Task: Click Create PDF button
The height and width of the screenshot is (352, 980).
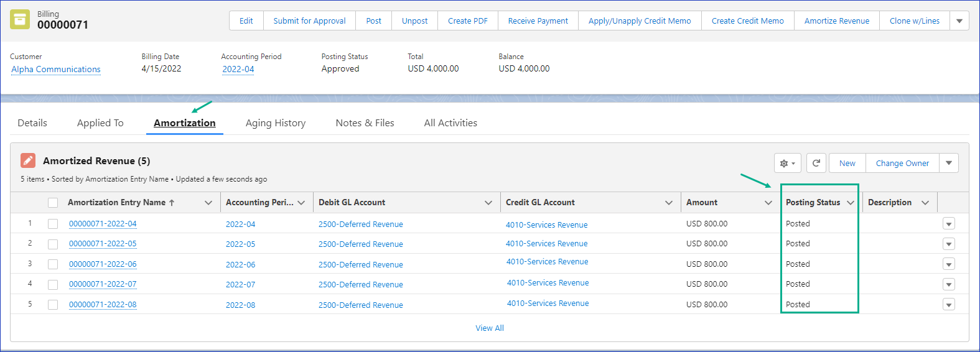Action: click(468, 21)
